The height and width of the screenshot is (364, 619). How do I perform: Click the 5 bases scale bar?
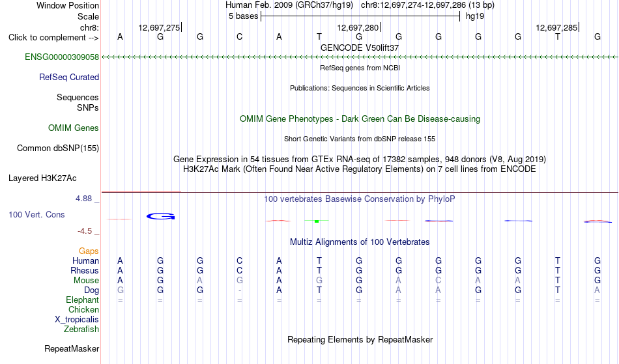point(360,16)
